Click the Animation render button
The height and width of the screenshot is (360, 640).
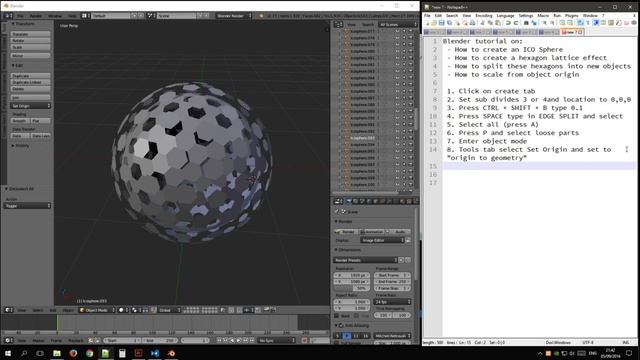pyautogui.click(x=372, y=232)
